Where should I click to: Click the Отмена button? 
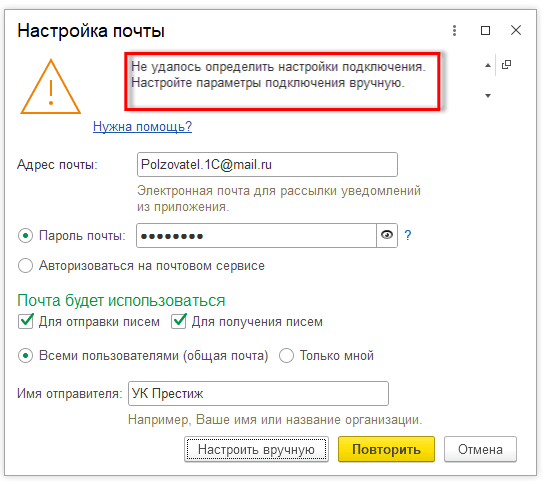pos(480,449)
